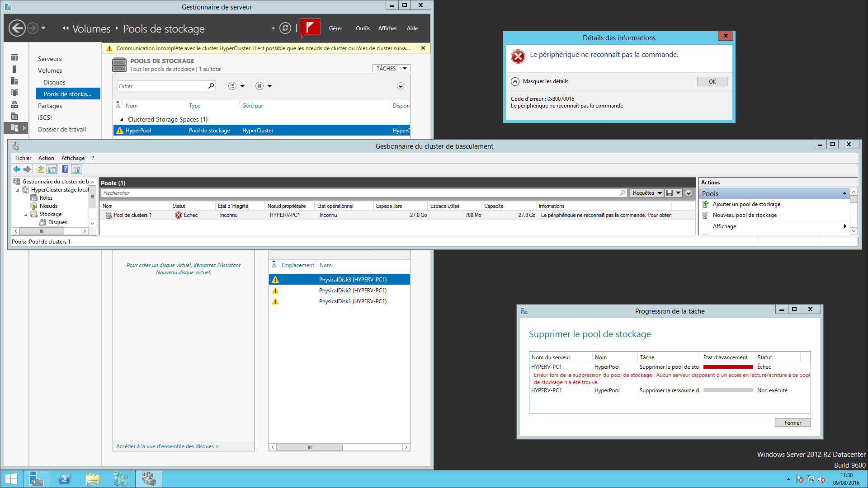Click Ajouter un pool de stockage icon

pyautogui.click(x=705, y=204)
